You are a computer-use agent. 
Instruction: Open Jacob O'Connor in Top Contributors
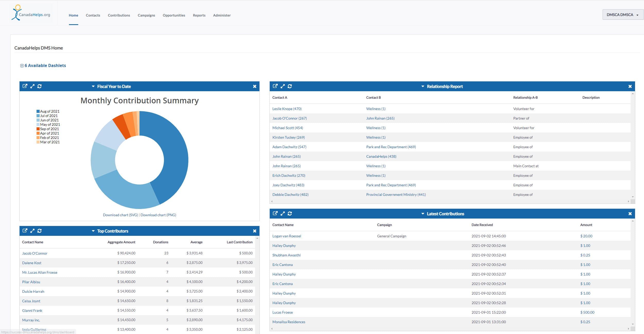tap(35, 253)
